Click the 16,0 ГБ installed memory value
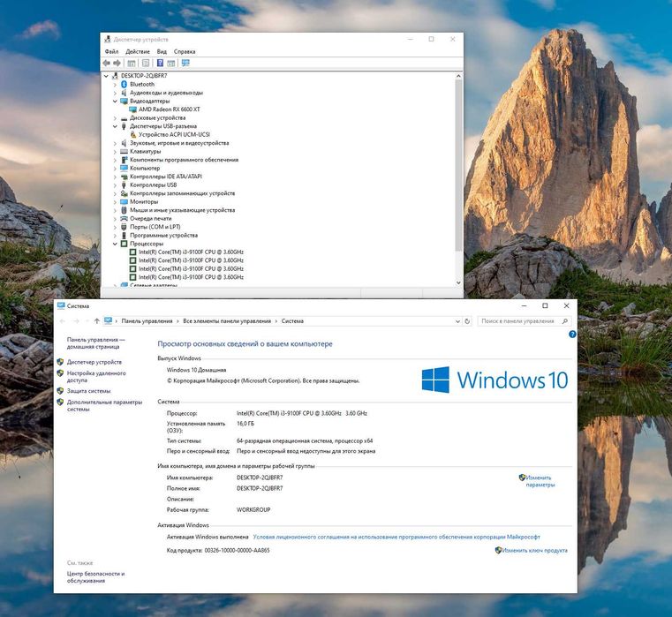 pyautogui.click(x=245, y=424)
